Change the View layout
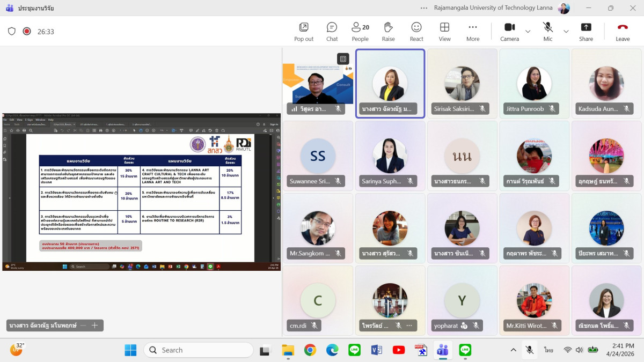644x362 pixels. 444,31
